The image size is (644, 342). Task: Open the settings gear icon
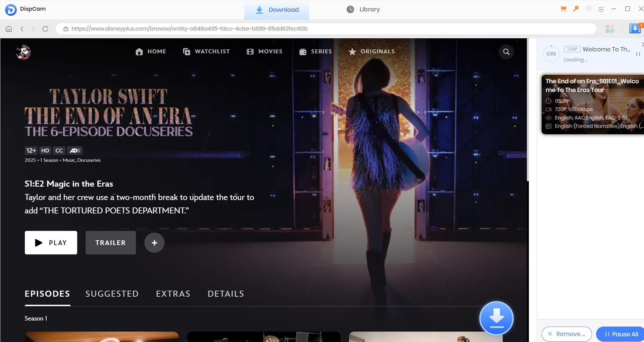click(589, 9)
